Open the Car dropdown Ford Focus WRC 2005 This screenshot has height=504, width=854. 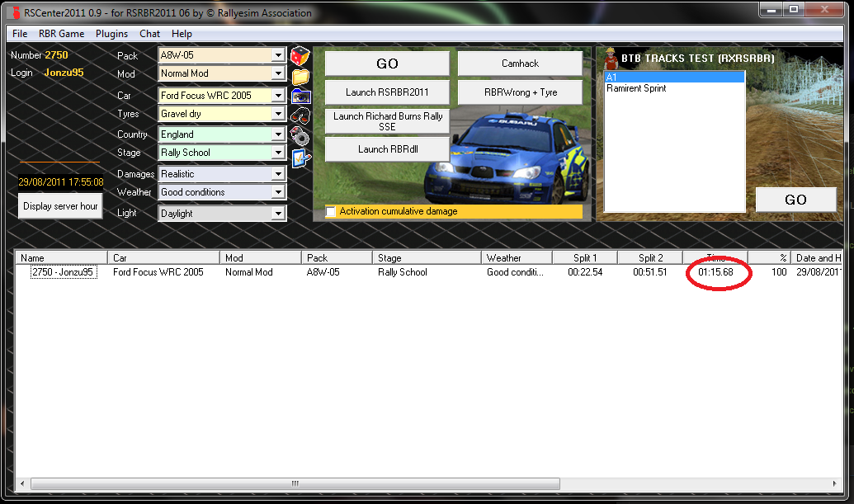pyautogui.click(x=278, y=95)
